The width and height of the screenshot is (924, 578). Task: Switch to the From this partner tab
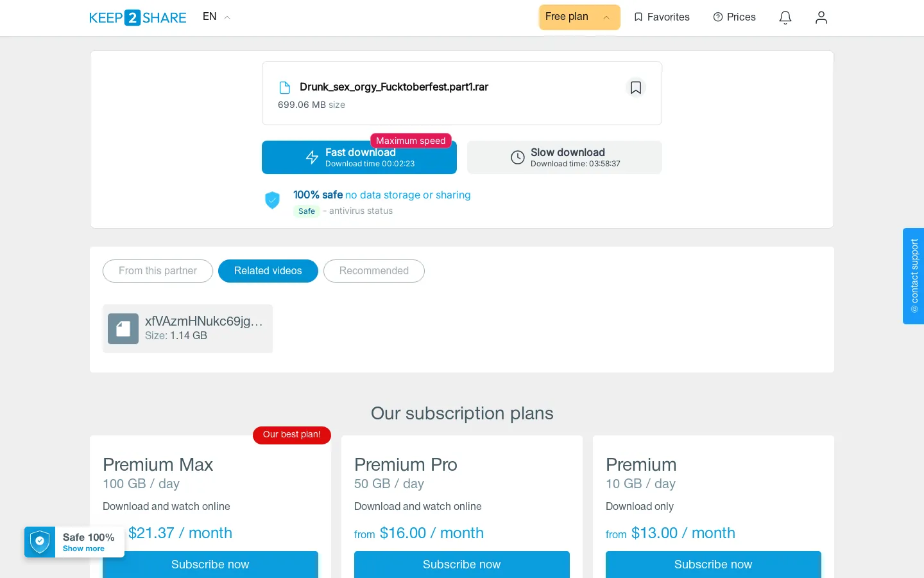click(x=158, y=271)
